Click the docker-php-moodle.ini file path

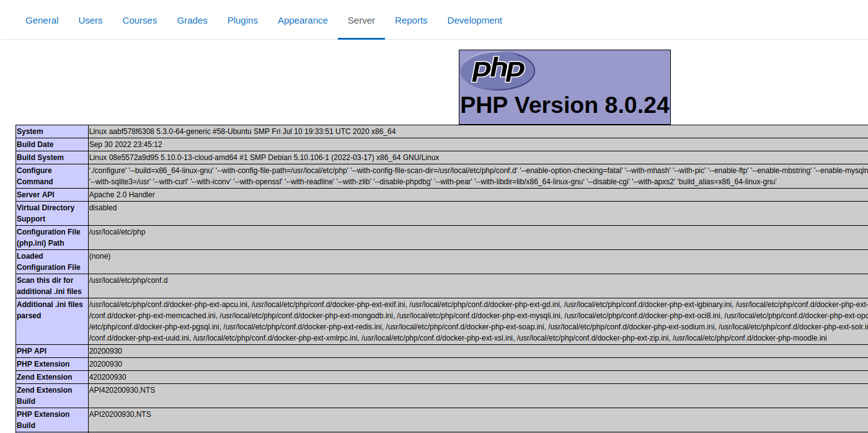coord(750,338)
